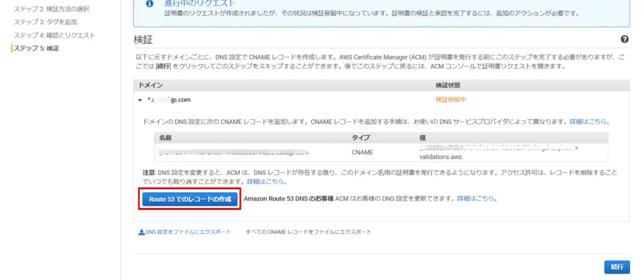This screenshot has height=280, width=644.
Task: Open 詳細はこちら link after CNAME instructions
Action: point(589,122)
